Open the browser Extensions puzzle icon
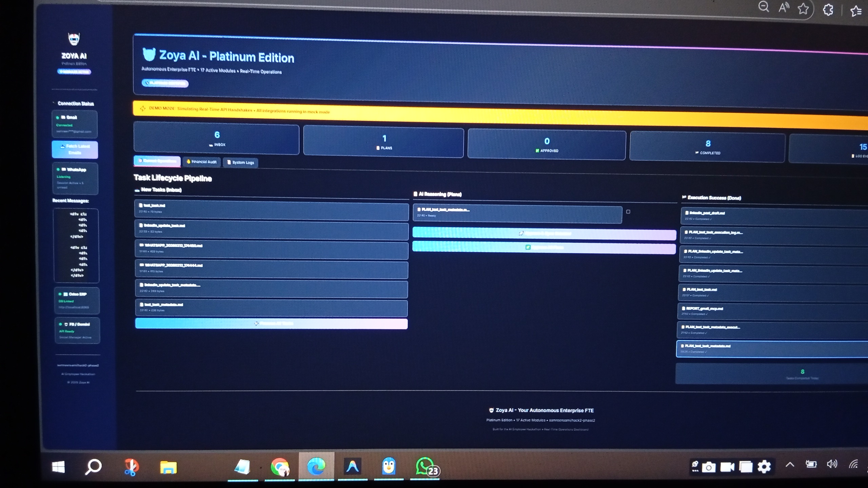This screenshot has width=868, height=488. (828, 10)
